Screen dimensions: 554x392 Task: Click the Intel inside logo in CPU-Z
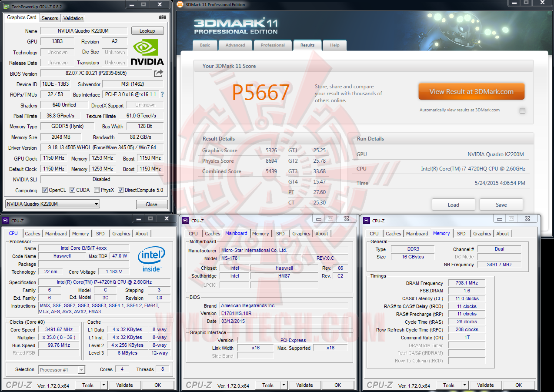pos(151,259)
